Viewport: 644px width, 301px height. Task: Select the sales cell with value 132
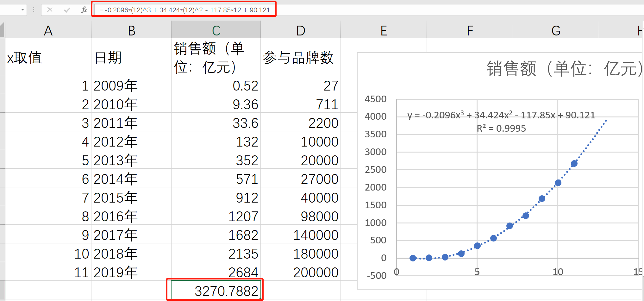[x=216, y=141]
